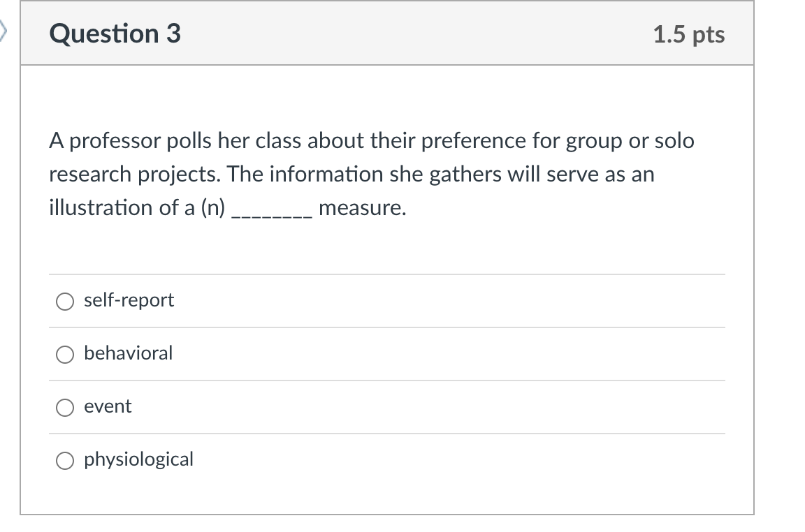Viewport: 805px width, 532px height.
Task: Click the blank underline in the question
Action: [272, 216]
